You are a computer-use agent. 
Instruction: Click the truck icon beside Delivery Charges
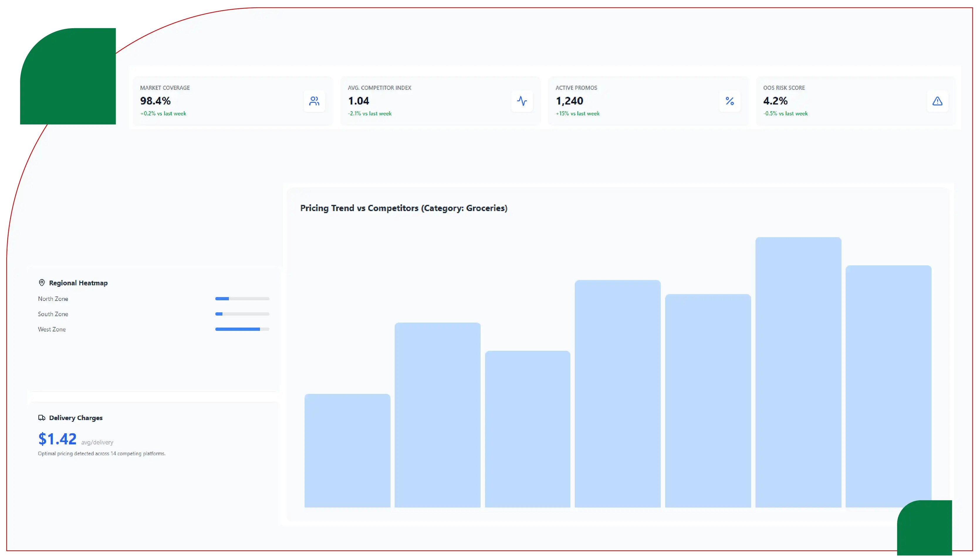[42, 418]
